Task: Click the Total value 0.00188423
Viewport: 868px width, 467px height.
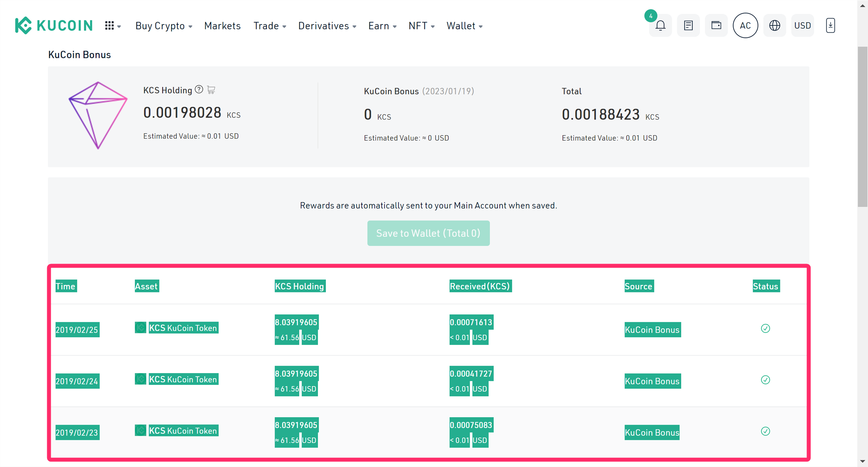Action: [x=601, y=115]
